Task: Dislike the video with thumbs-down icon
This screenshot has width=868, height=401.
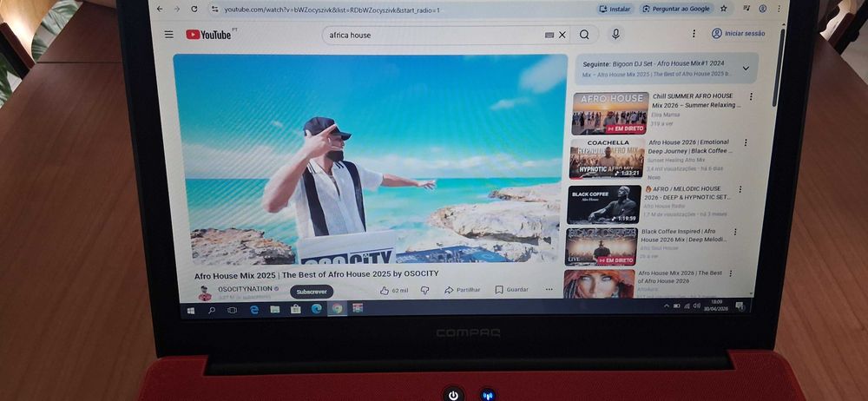Action: [425, 290]
